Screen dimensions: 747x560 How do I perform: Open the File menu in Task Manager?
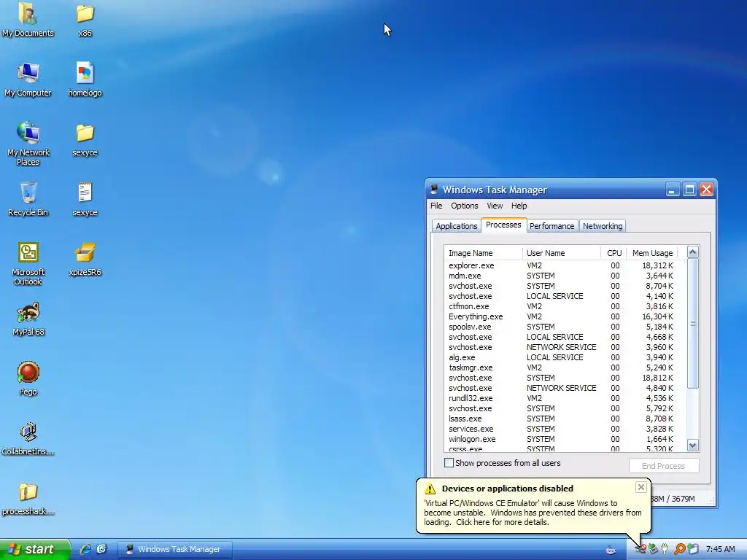pyautogui.click(x=436, y=206)
